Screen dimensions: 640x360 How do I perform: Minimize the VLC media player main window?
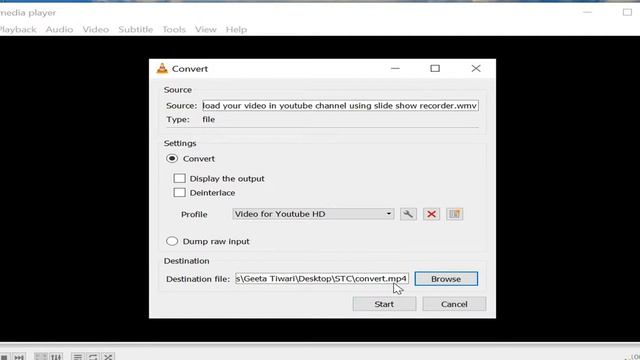(587, 12)
